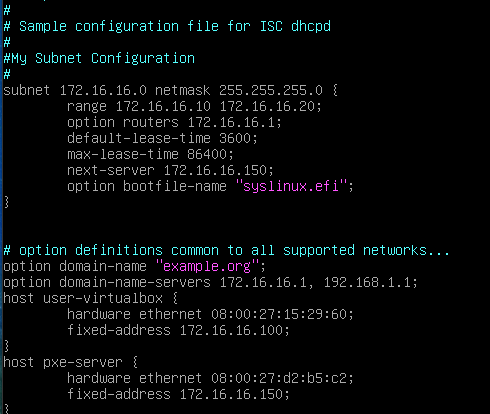Click the default-lease-time value 3600
The height and width of the screenshot is (414, 490).
pyautogui.click(x=235, y=138)
